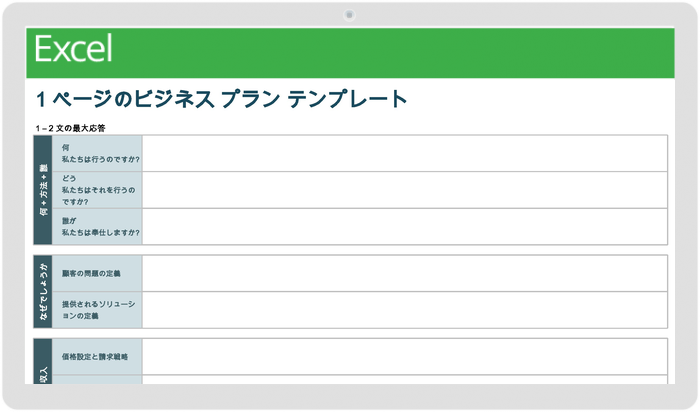Click the 収入 vertical section header

click(44, 367)
